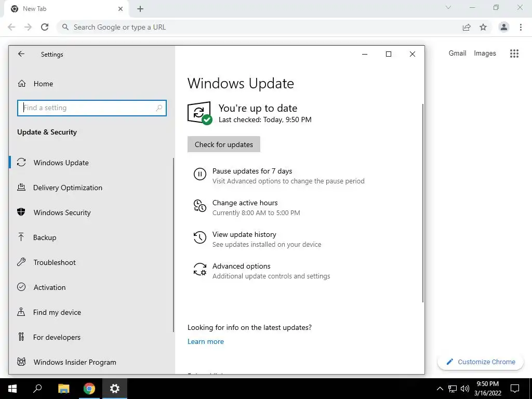The width and height of the screenshot is (532, 399).
Task: Click the magnifier icon in Find a setting
Action: tap(159, 108)
